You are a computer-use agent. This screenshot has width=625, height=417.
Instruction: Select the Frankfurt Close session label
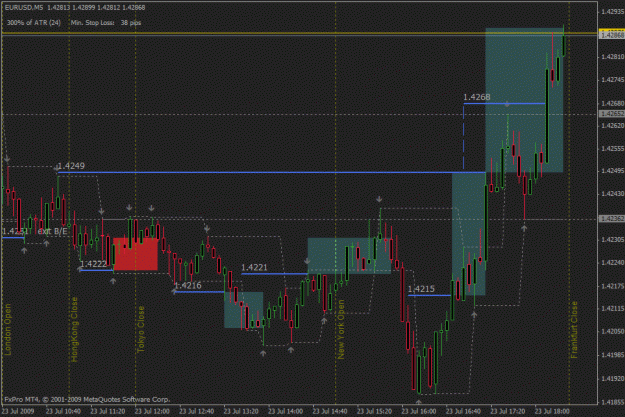574,330
